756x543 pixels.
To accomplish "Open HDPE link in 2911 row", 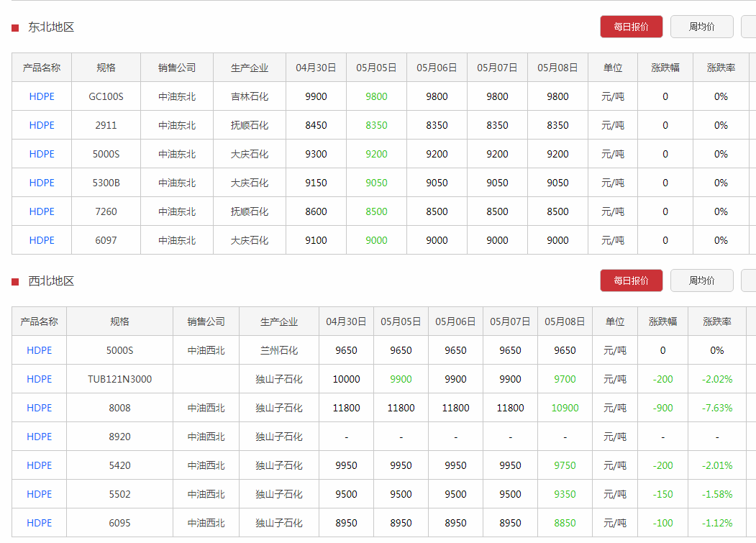I will (42, 125).
